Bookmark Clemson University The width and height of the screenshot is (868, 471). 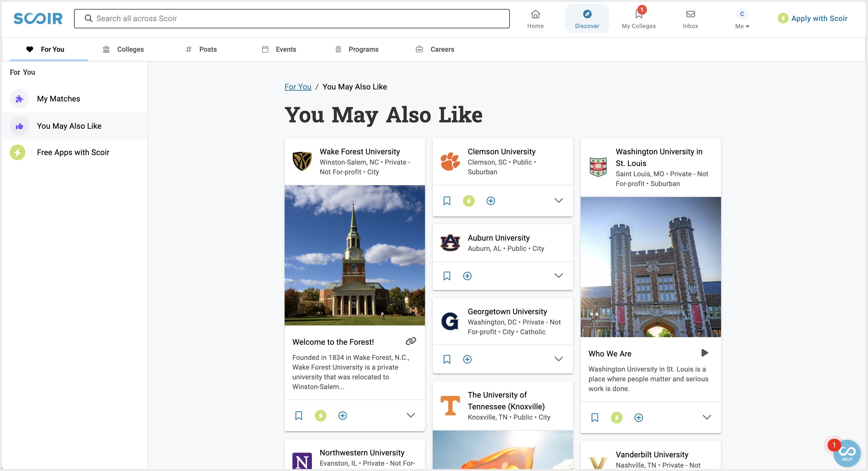coord(447,201)
